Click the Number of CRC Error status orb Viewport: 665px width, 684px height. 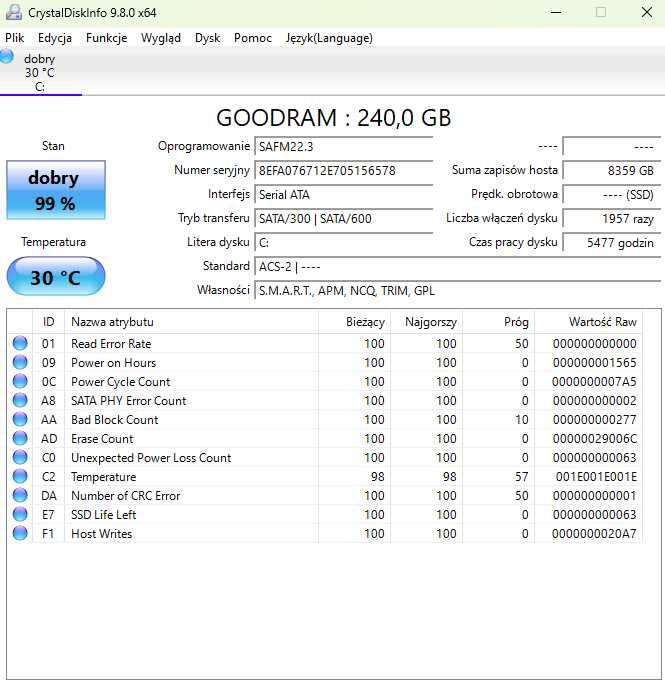coord(20,496)
